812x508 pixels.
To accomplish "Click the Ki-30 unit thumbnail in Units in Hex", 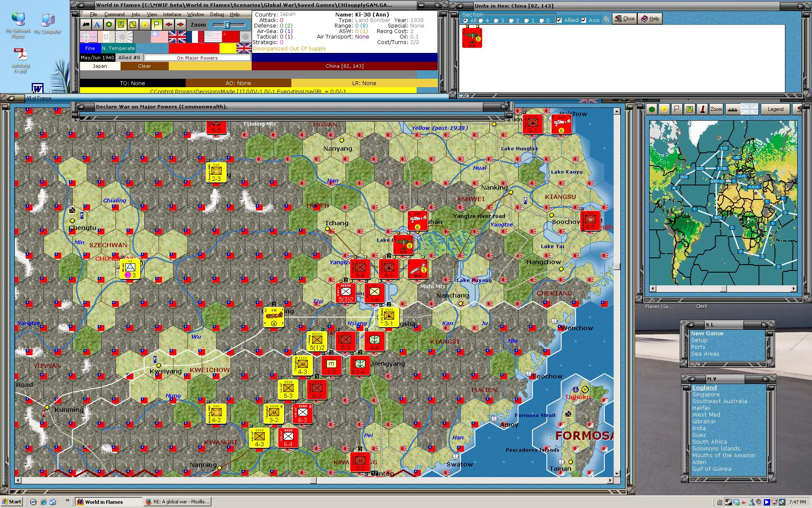I will tap(472, 37).
